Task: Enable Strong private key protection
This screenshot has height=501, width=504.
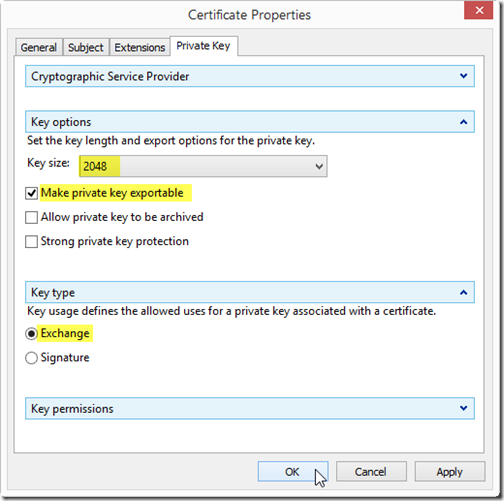Action: pyautogui.click(x=31, y=242)
